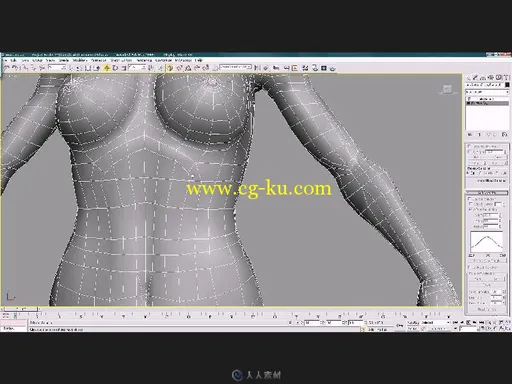Viewport: 512px width, 384px height.
Task: Switch to the Hierarchy command panel tab
Action: click(483, 77)
